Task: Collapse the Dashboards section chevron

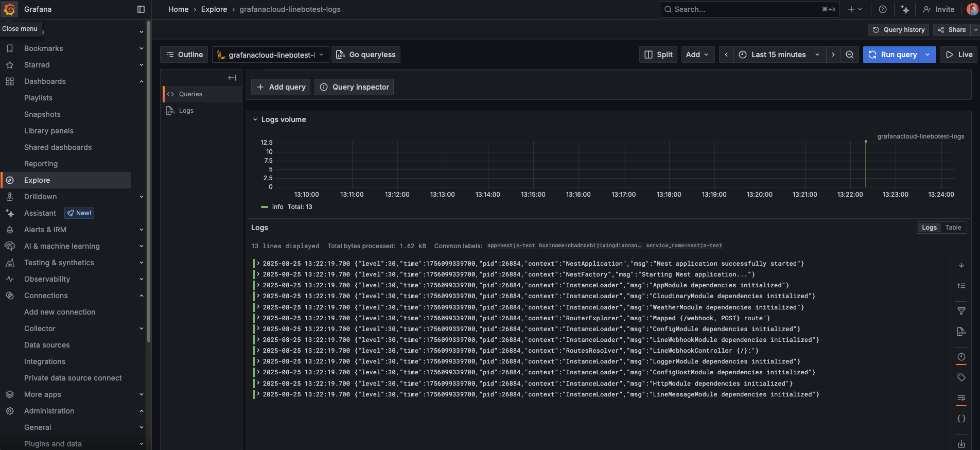Action: tap(142, 81)
